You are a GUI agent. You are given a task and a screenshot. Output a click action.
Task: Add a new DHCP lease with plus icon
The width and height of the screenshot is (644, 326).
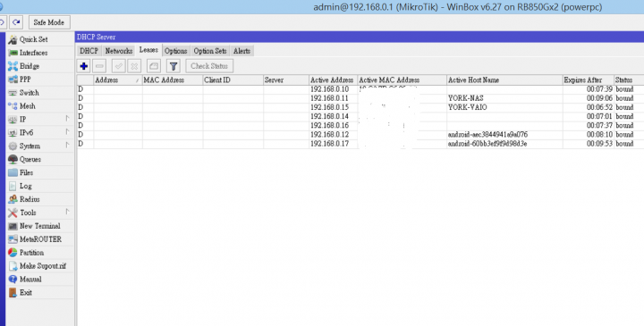pyautogui.click(x=84, y=66)
